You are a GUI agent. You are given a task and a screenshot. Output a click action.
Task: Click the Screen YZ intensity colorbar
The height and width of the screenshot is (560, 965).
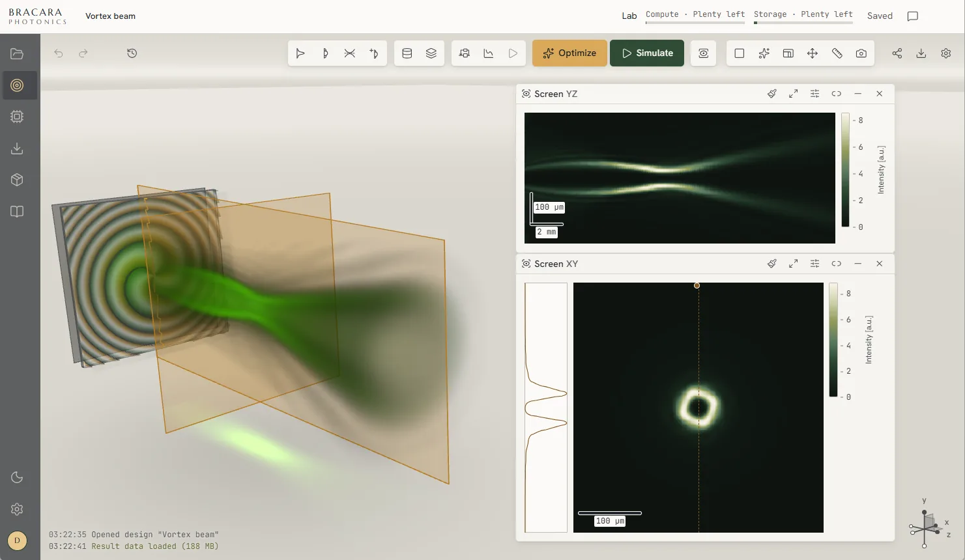pos(845,170)
